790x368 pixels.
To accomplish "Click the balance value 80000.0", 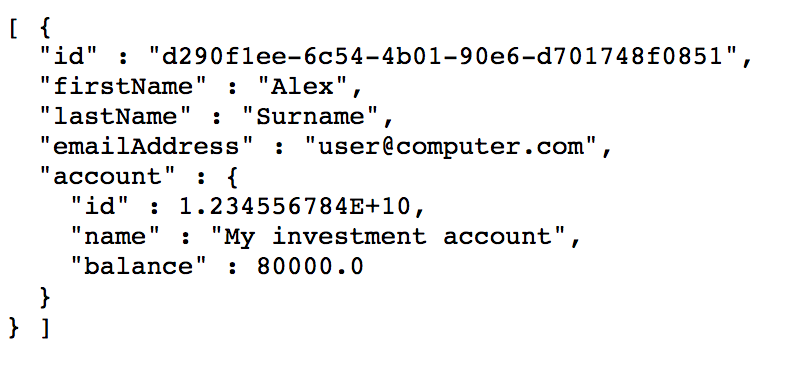I will click(x=309, y=267).
